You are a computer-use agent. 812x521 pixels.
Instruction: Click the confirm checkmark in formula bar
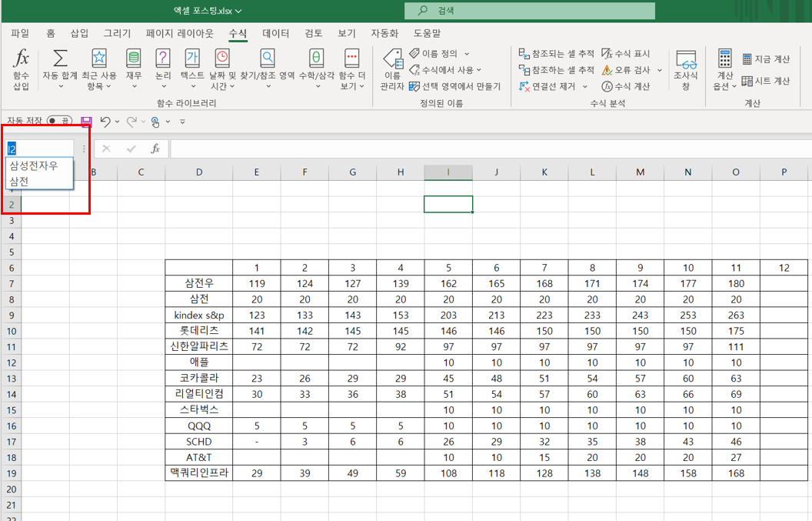131,149
